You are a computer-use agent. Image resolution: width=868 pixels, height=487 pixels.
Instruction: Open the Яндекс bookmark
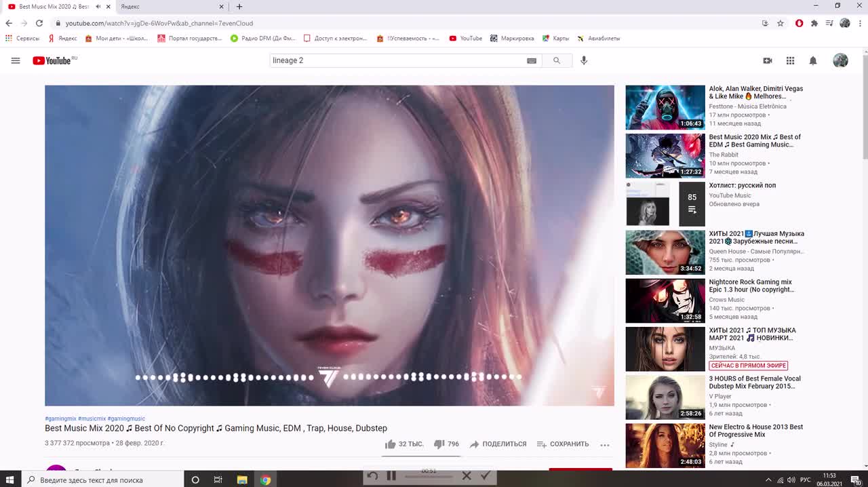[x=62, y=39]
